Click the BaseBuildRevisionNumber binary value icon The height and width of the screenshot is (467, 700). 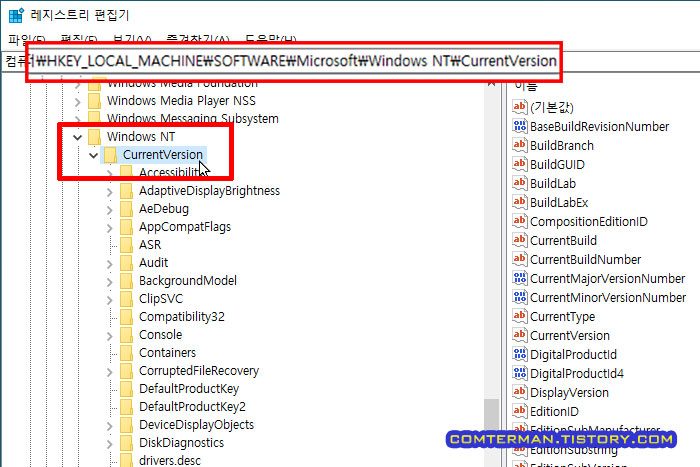coord(520,126)
